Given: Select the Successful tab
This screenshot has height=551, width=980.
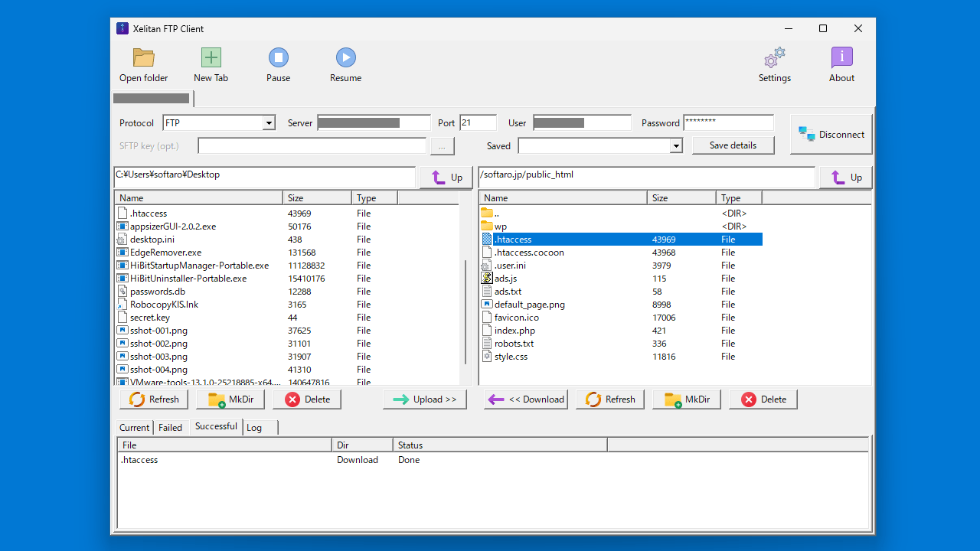Looking at the screenshot, I should 216,426.
